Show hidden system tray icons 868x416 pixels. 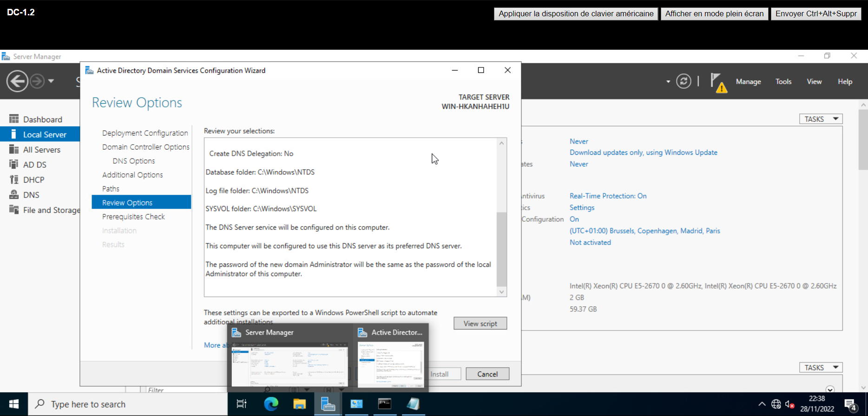pos(762,404)
